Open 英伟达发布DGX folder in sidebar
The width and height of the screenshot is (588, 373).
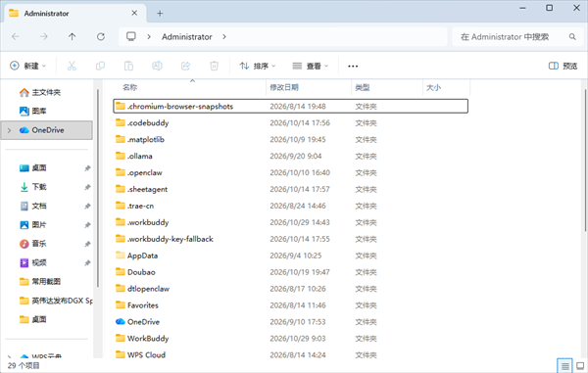coord(56,301)
